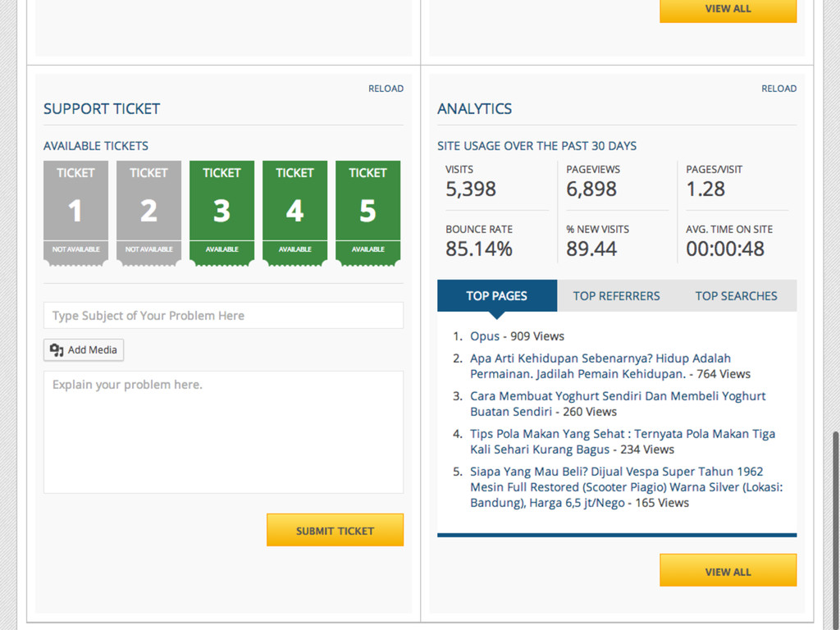
Task: Reload the Support Ticket panel
Action: point(386,89)
